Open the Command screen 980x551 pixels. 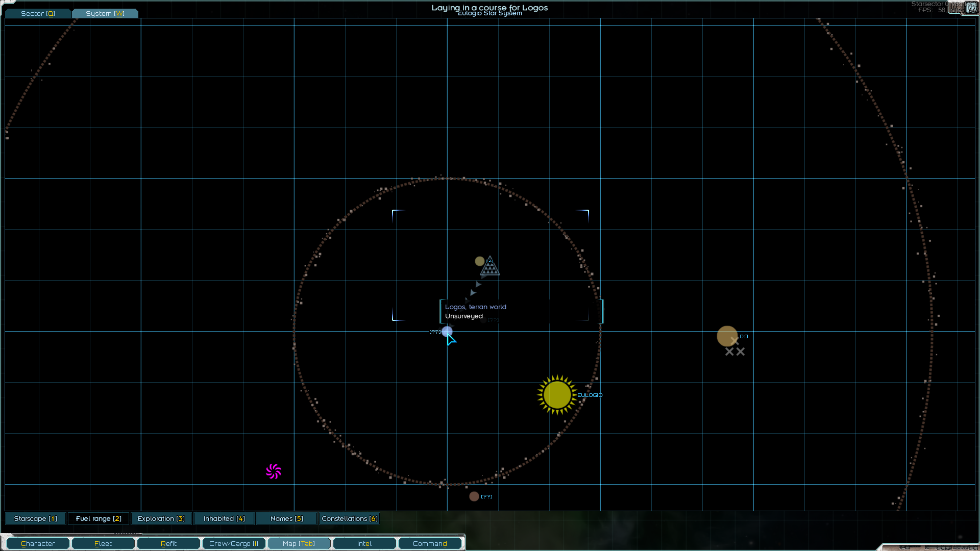tap(430, 543)
